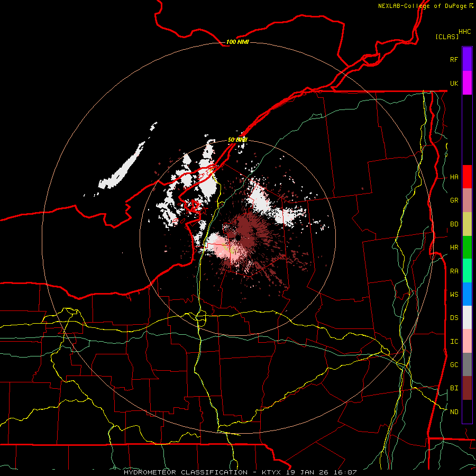This screenshot has height=476, width=476.
Task: Click the HR green legend color swatch
Action: 467,248
